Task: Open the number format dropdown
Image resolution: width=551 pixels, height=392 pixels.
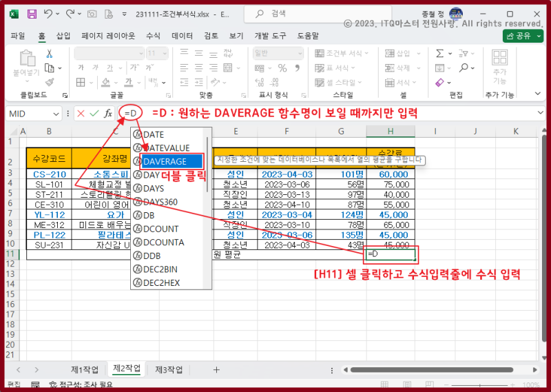Action: pos(300,54)
